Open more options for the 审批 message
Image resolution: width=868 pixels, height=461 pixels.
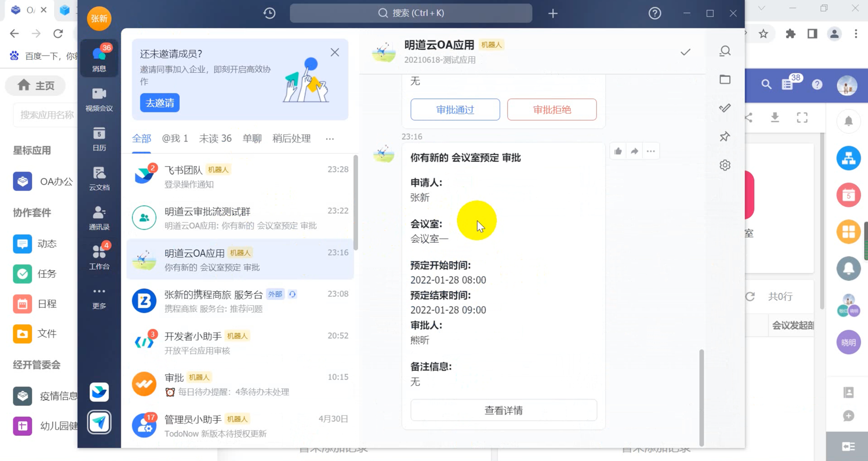point(651,151)
